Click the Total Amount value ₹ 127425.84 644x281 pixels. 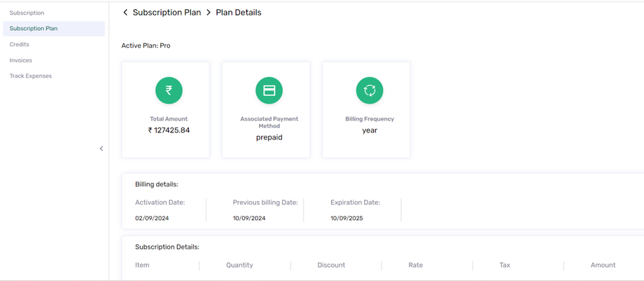[x=169, y=130]
